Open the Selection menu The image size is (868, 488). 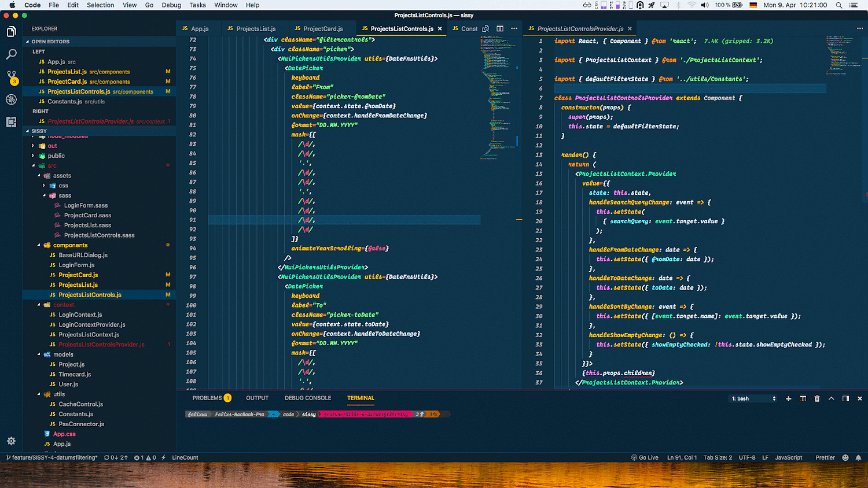point(101,5)
